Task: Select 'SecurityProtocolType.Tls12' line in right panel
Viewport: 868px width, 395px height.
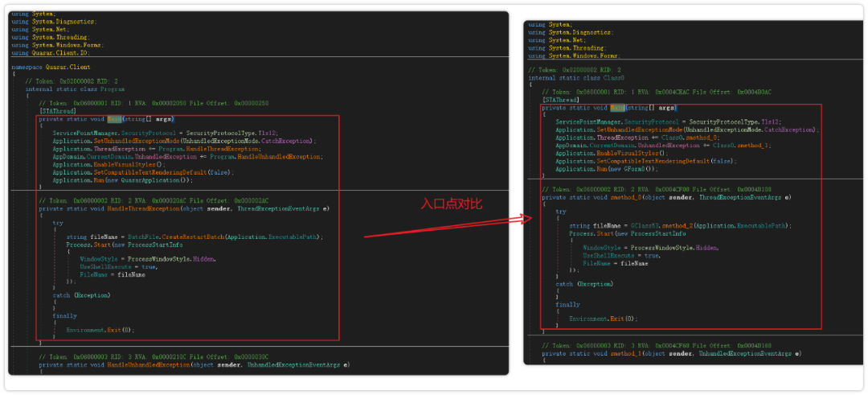Action: click(669, 122)
